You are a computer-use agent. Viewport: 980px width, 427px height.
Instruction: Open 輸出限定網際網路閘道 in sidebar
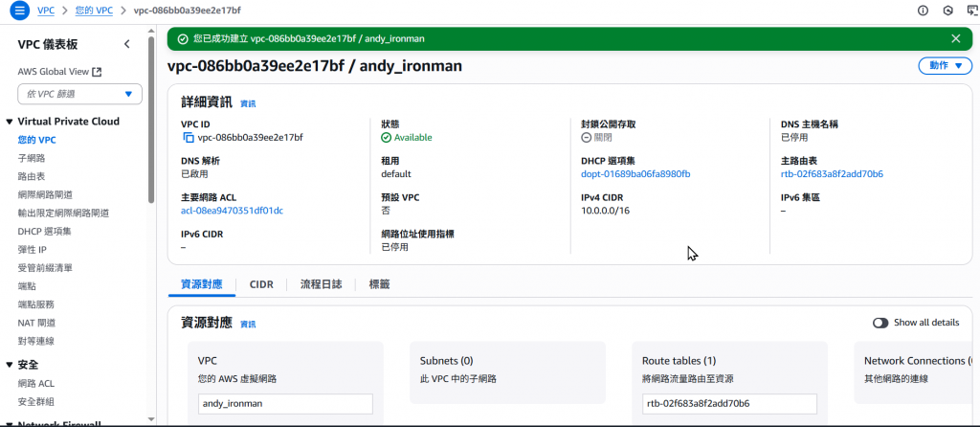coord(64,213)
